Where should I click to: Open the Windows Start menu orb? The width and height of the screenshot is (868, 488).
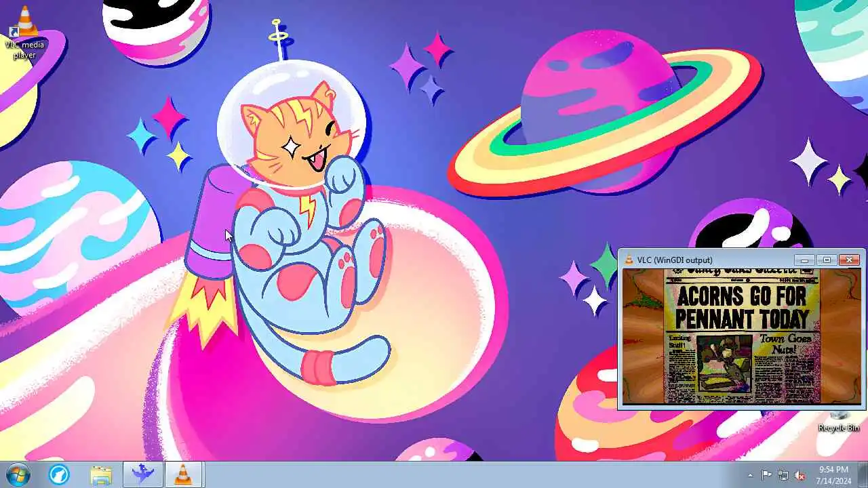16,474
